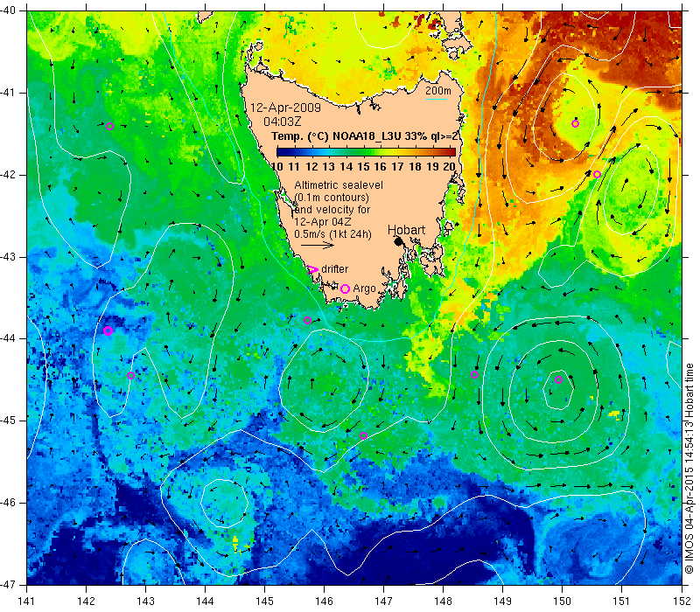Click the latitude axis label '-46'

point(8,502)
